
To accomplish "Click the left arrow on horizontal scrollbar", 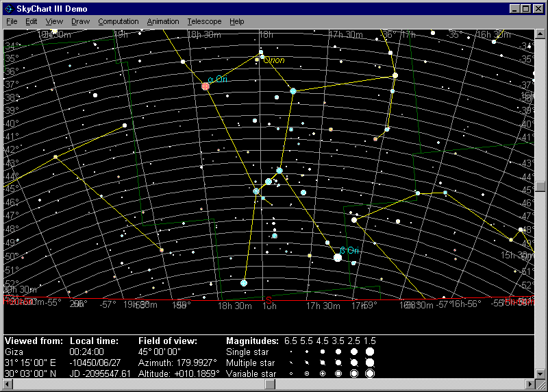I will pyautogui.click(x=9, y=384).
